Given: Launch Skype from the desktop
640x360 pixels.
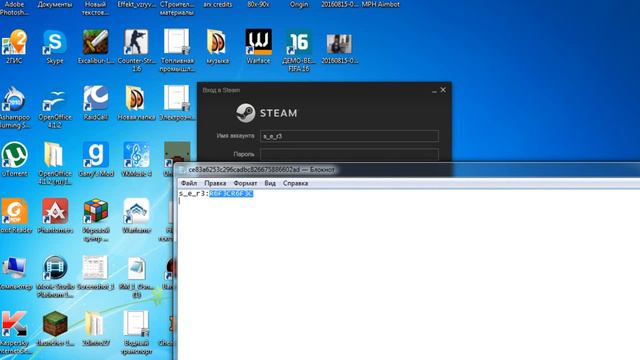Looking at the screenshot, I should click(x=55, y=42).
